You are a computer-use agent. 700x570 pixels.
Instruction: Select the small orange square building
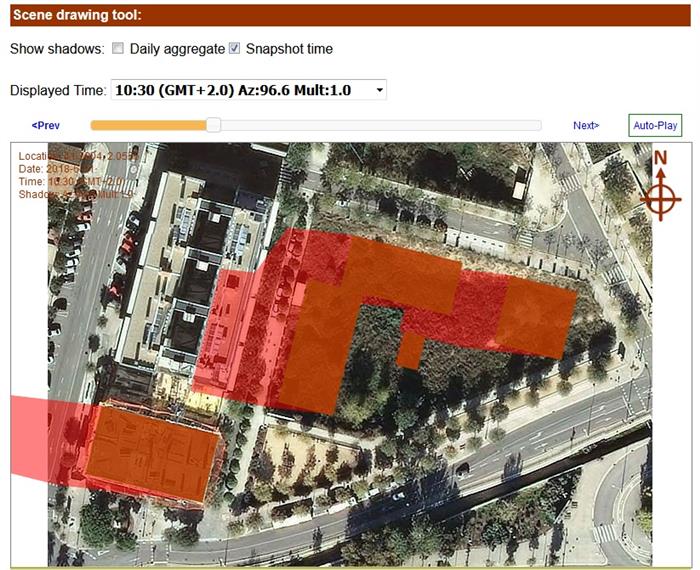pyautogui.click(x=410, y=349)
